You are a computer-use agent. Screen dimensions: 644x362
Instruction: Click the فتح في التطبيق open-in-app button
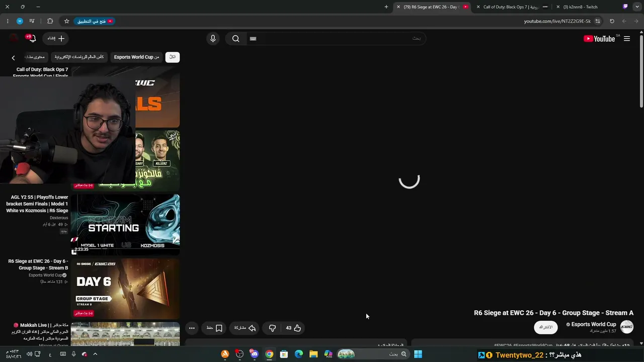(95, 21)
